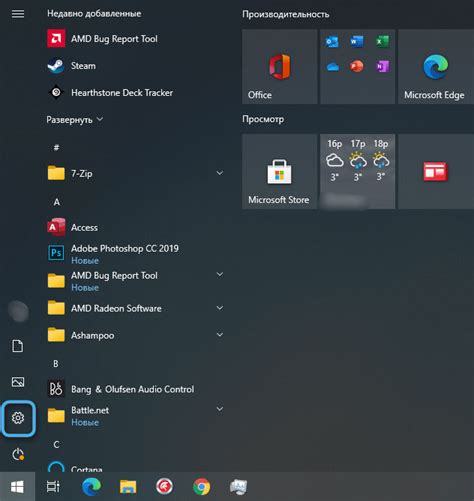Open File Explorer from the taskbar
The width and height of the screenshot is (474, 501).
click(x=128, y=487)
